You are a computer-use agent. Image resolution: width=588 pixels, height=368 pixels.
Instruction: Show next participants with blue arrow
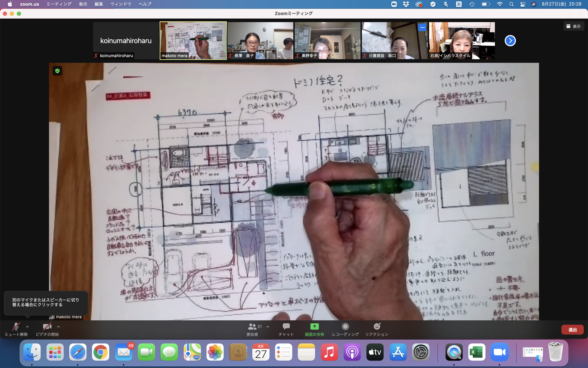tap(510, 41)
